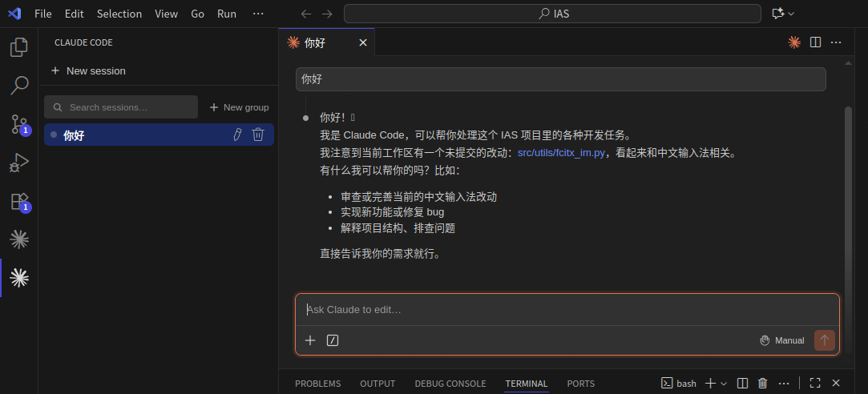Select the dimmed Claude icon in activity bar
868x394 pixels.
click(18, 239)
